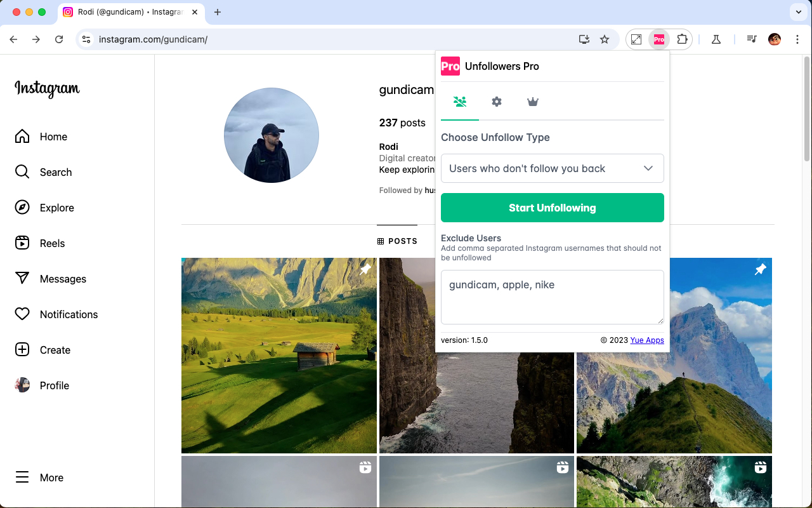Select the POSTS tab
Screen dimensions: 812x508
(x=397, y=241)
